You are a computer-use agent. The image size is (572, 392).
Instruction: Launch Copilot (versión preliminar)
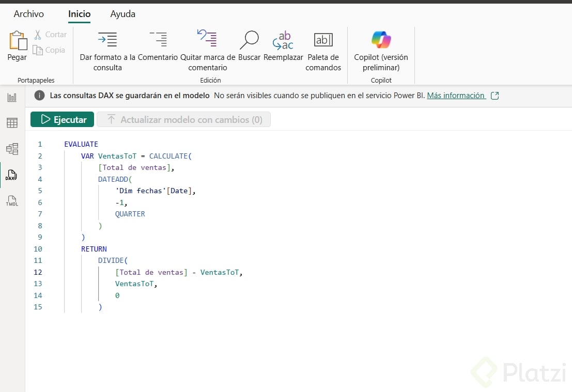(381, 40)
